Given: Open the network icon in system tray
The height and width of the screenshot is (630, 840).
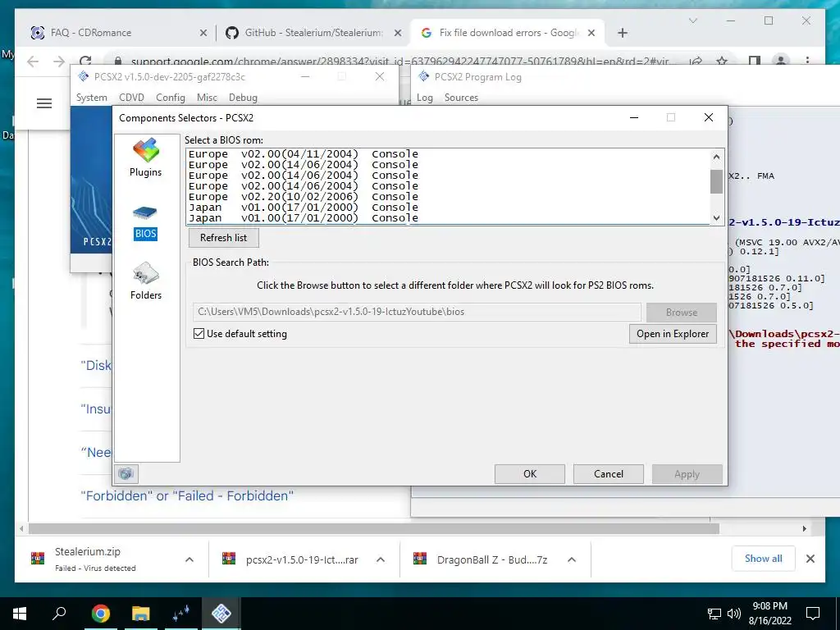Looking at the screenshot, I should click(714, 614).
